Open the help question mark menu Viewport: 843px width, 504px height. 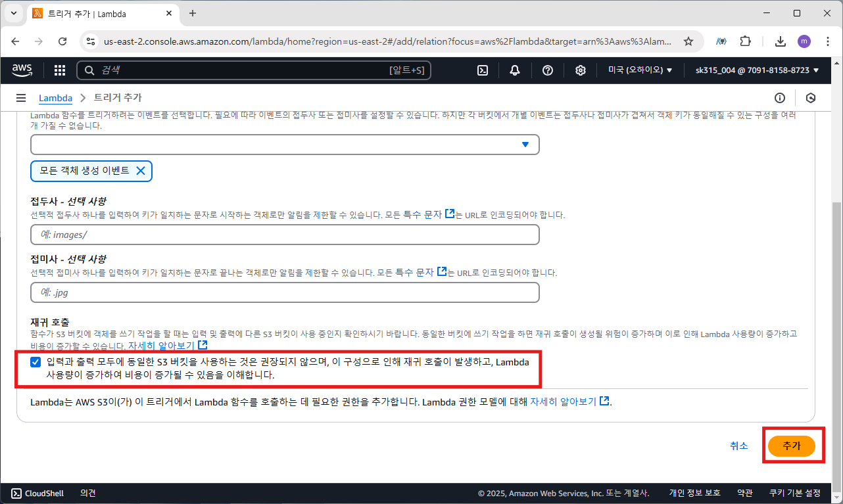pyautogui.click(x=548, y=70)
